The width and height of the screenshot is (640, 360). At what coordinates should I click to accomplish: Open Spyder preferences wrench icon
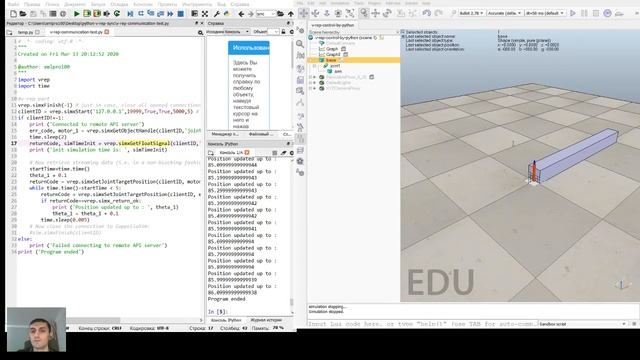tap(217, 14)
